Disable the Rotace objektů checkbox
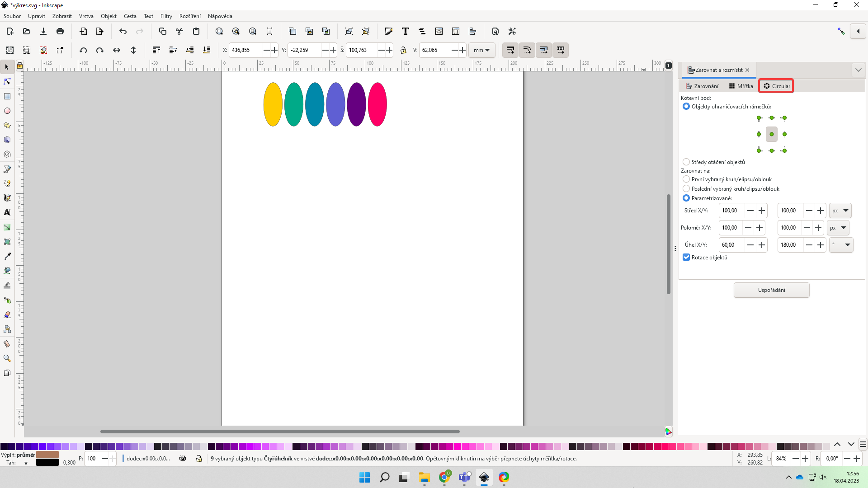868x488 pixels. (x=687, y=257)
